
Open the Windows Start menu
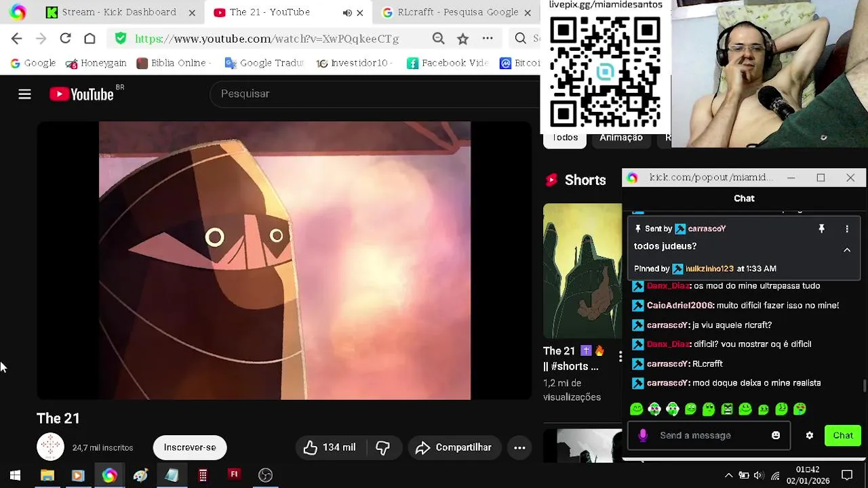coord(15,475)
